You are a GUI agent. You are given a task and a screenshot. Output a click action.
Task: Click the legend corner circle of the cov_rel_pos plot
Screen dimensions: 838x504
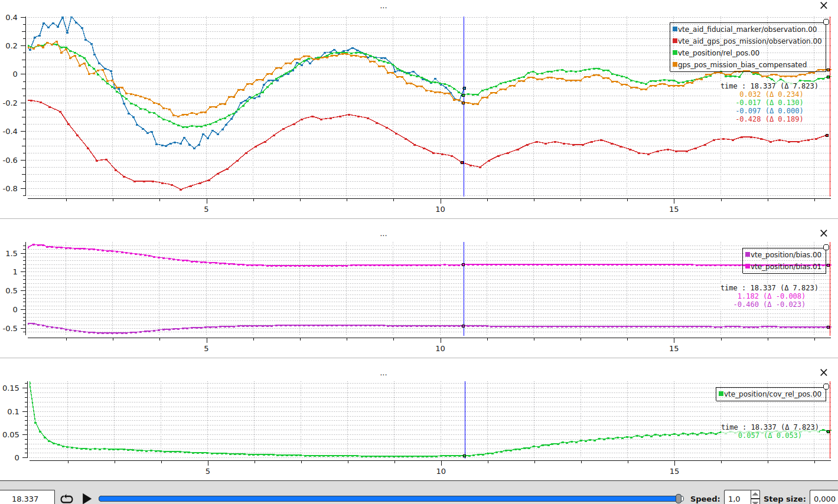point(826,387)
